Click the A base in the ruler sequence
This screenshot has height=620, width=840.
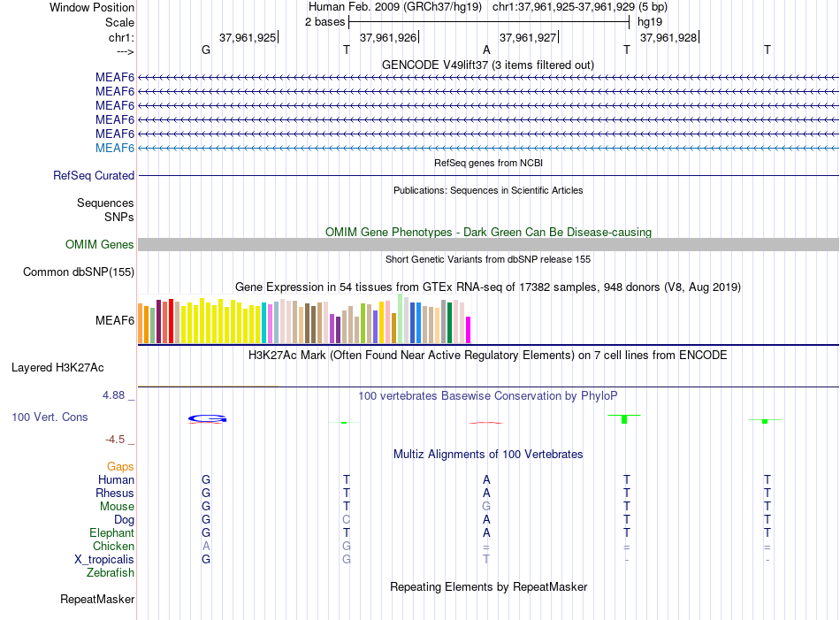click(486, 50)
